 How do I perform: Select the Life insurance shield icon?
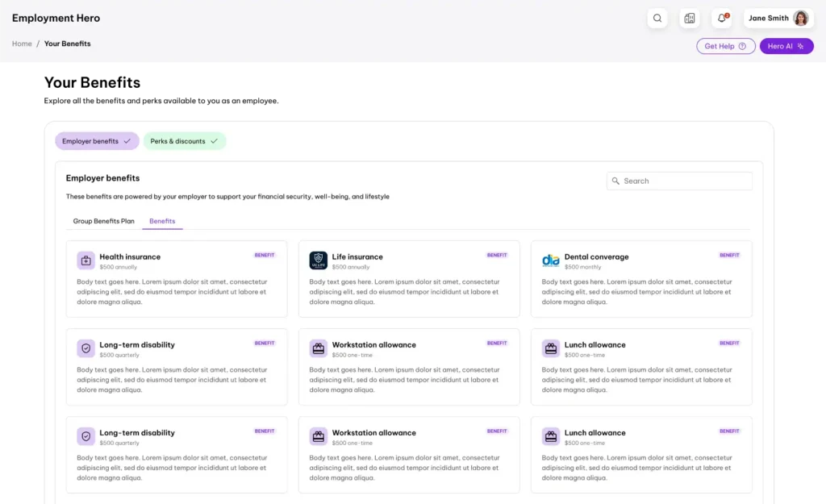click(318, 260)
